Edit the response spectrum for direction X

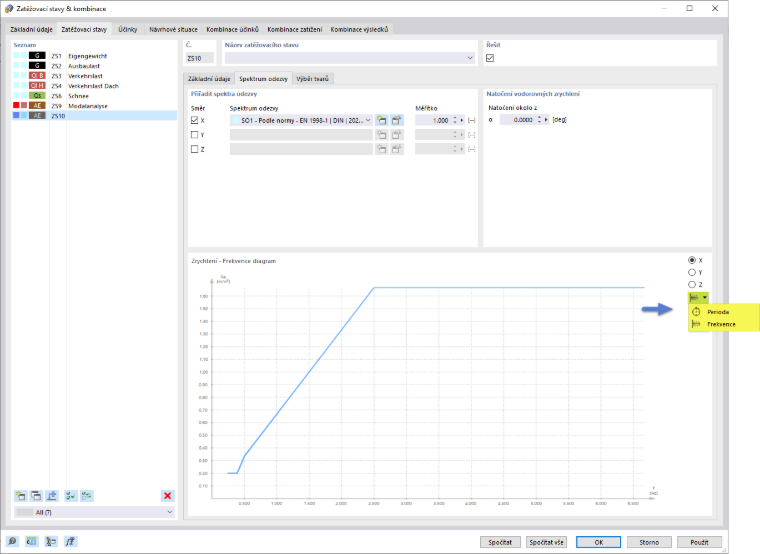click(x=397, y=120)
